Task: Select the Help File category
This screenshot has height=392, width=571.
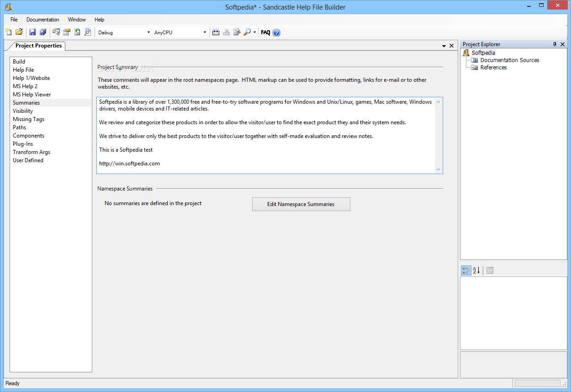Action: [51, 70]
